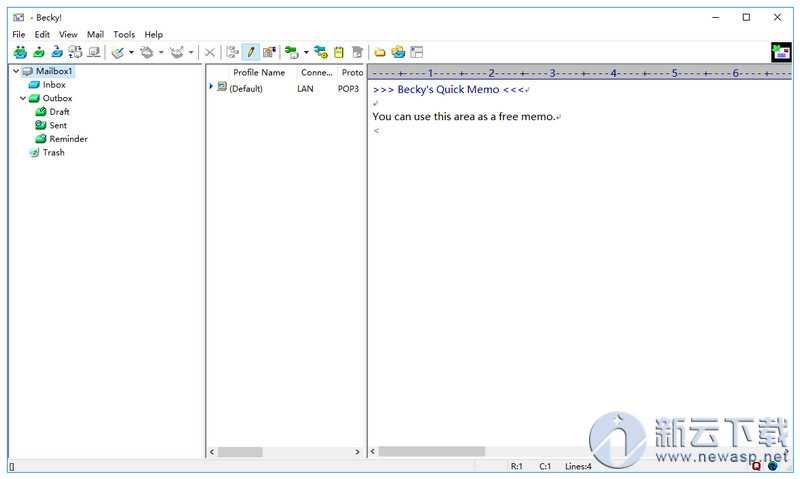800x479 pixels.
Task: Click the LAN connection cell
Action: click(305, 89)
